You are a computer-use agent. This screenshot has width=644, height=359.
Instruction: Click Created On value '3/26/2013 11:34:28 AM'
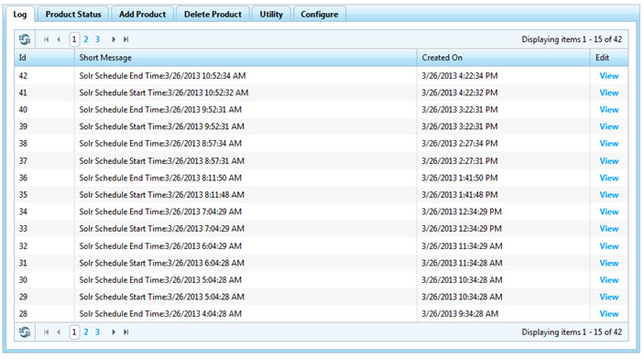462,263
